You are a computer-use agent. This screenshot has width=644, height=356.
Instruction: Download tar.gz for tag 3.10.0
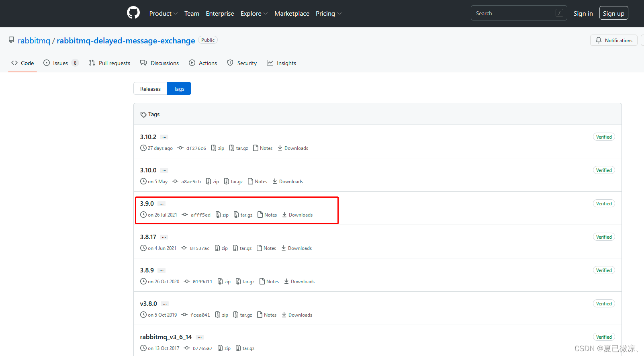click(x=233, y=182)
